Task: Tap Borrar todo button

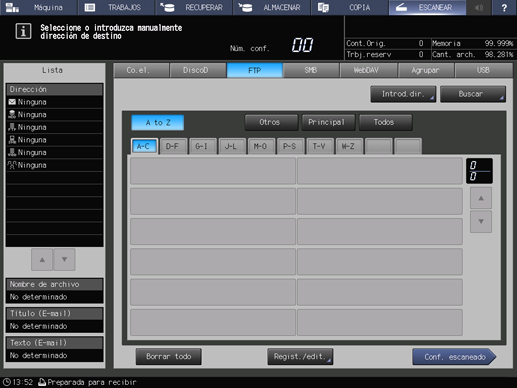Action: [169, 357]
